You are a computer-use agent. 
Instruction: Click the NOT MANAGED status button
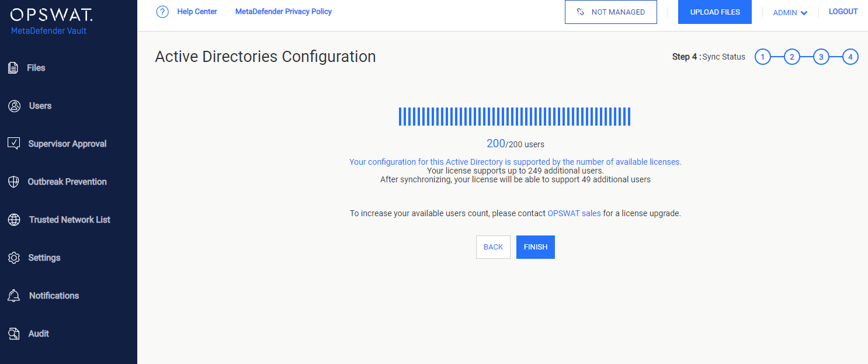point(610,12)
